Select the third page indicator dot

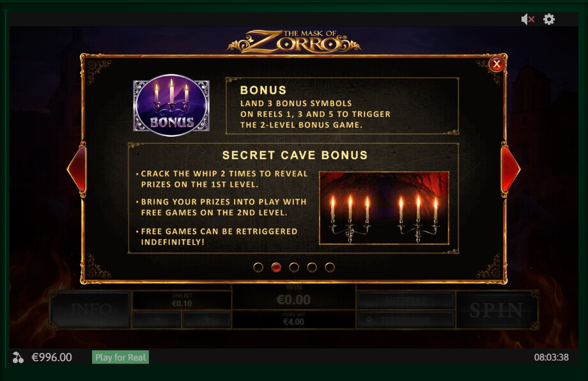(295, 267)
